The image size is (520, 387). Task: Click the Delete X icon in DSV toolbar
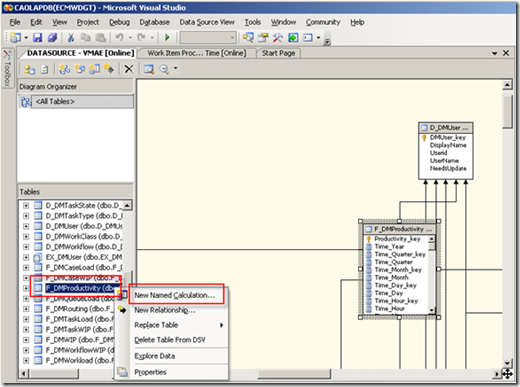point(129,69)
